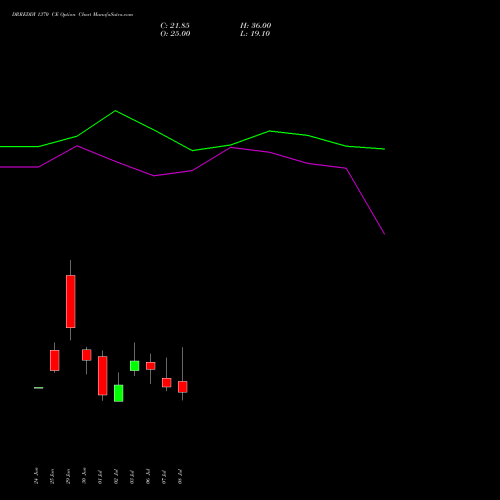Click the peak of the green indicator line

coord(115,111)
